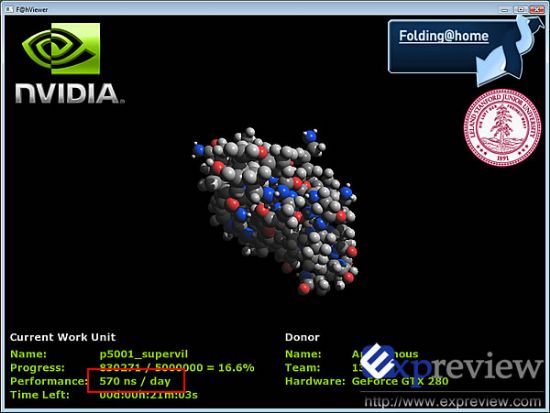Click the F@hViewer title bar icon
Viewport: 550px width, 413px height.
coord(9,9)
